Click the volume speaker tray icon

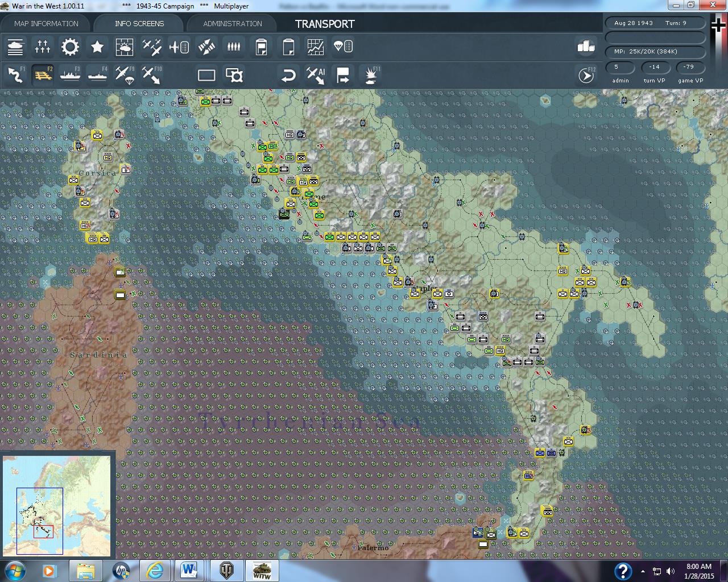point(670,571)
